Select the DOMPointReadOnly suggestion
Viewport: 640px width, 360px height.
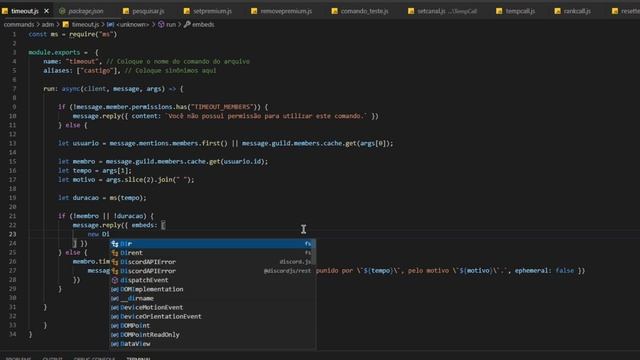tap(212, 335)
